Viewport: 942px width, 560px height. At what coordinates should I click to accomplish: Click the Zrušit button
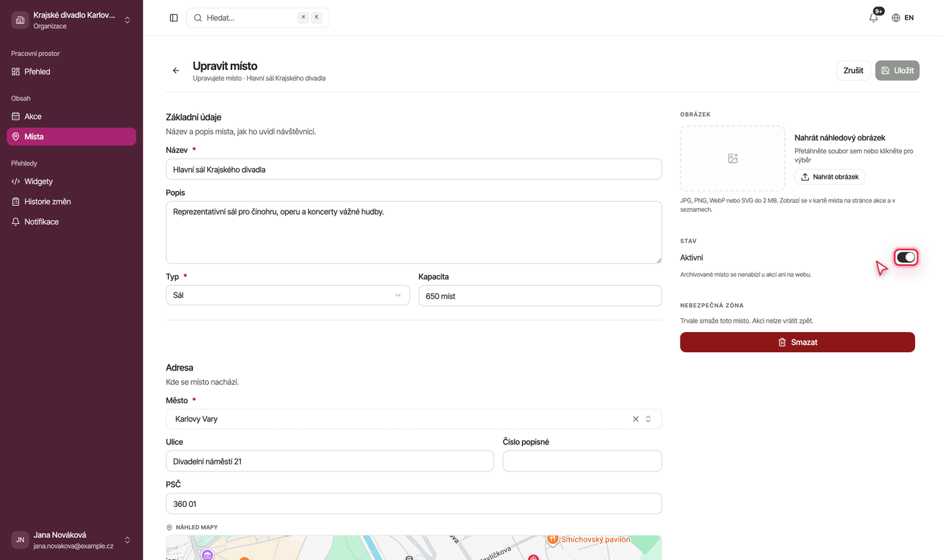(x=853, y=71)
